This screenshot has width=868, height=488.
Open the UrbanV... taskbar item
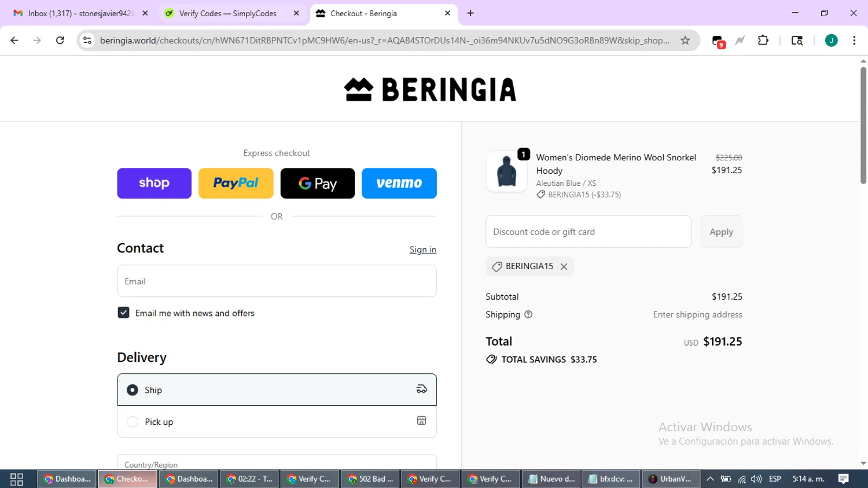point(671,479)
